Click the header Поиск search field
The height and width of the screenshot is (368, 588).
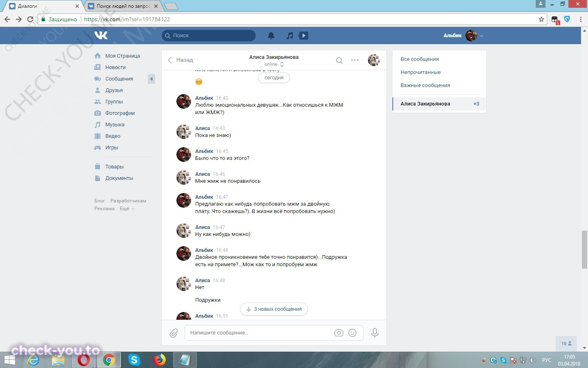[x=209, y=36]
